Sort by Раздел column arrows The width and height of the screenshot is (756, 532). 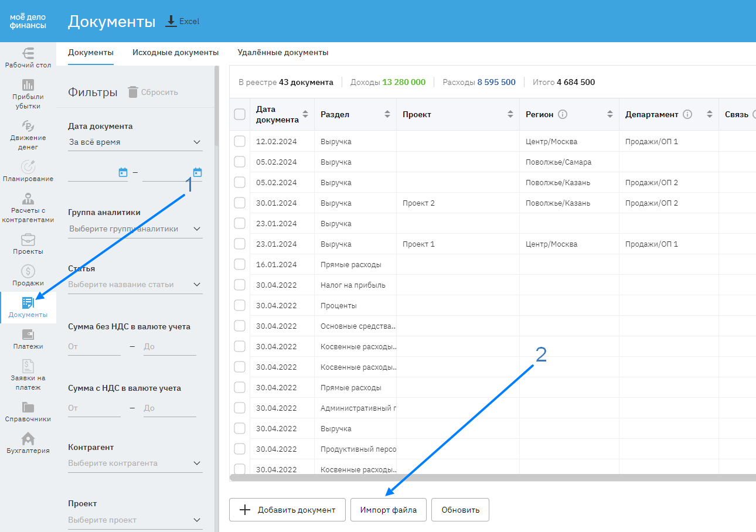pos(387,114)
